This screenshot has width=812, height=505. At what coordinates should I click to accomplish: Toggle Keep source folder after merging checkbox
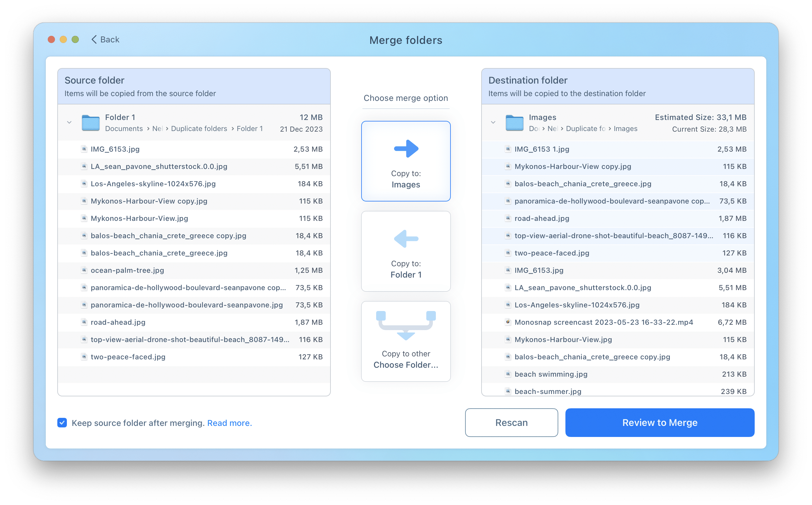coord(62,423)
